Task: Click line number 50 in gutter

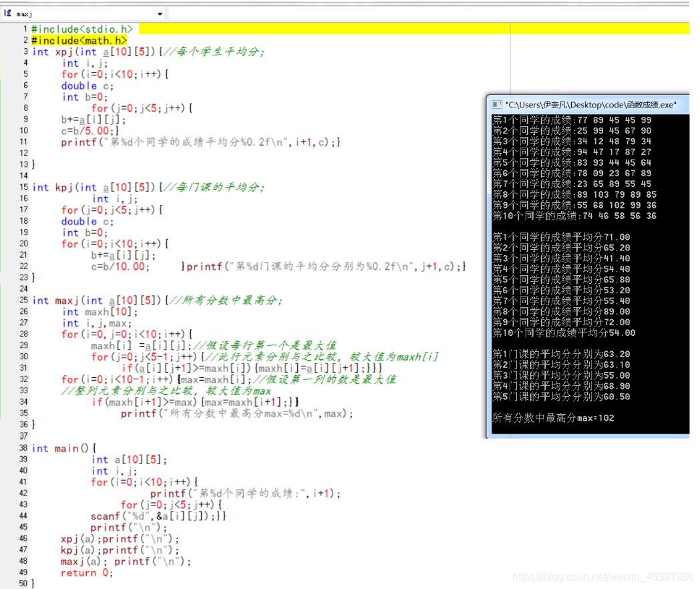Action: [23, 583]
